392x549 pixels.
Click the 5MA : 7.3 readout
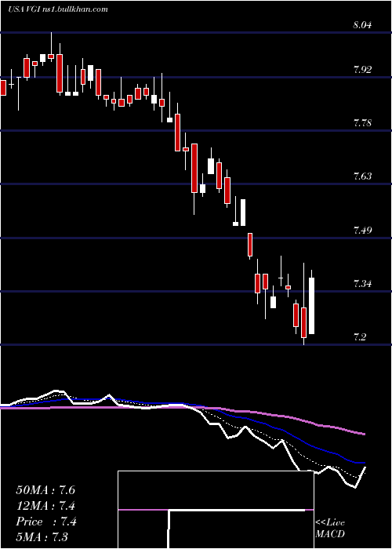tap(42, 536)
